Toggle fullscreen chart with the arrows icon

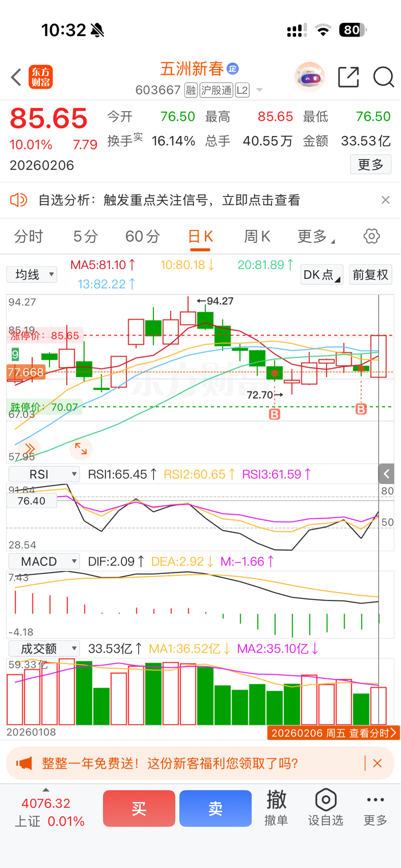[81, 448]
